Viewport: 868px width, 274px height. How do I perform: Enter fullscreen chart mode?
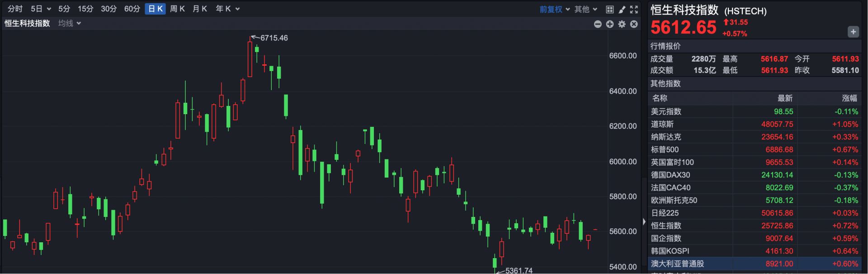coord(634,9)
